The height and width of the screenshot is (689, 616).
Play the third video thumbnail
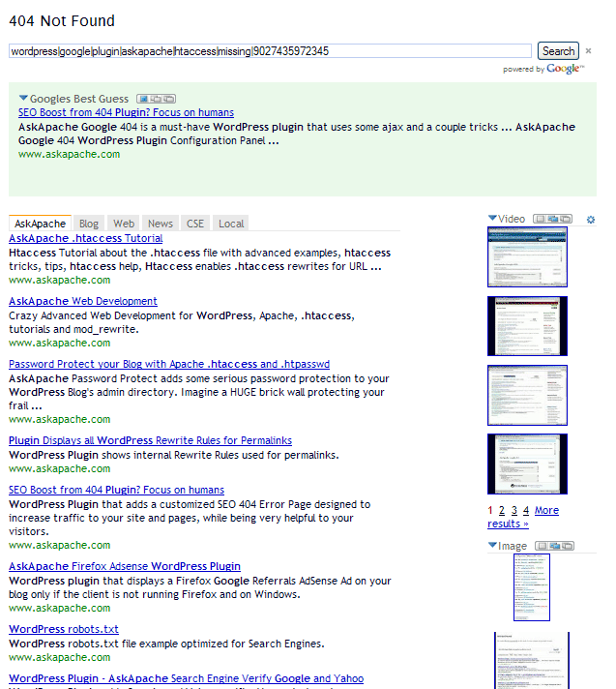coord(527,395)
